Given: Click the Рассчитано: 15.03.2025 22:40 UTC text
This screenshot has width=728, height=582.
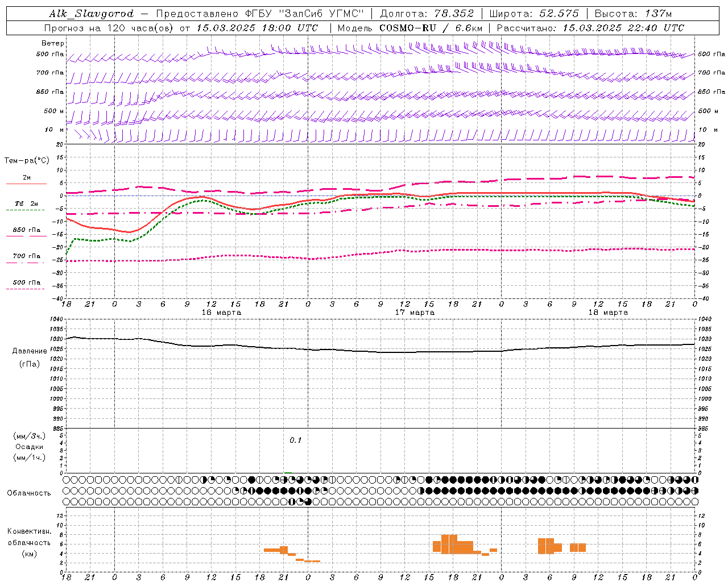Looking at the screenshot, I should click(x=590, y=28).
